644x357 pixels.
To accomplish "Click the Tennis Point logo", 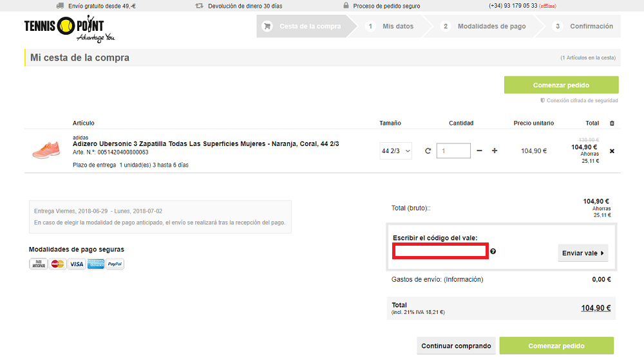I will tap(69, 30).
